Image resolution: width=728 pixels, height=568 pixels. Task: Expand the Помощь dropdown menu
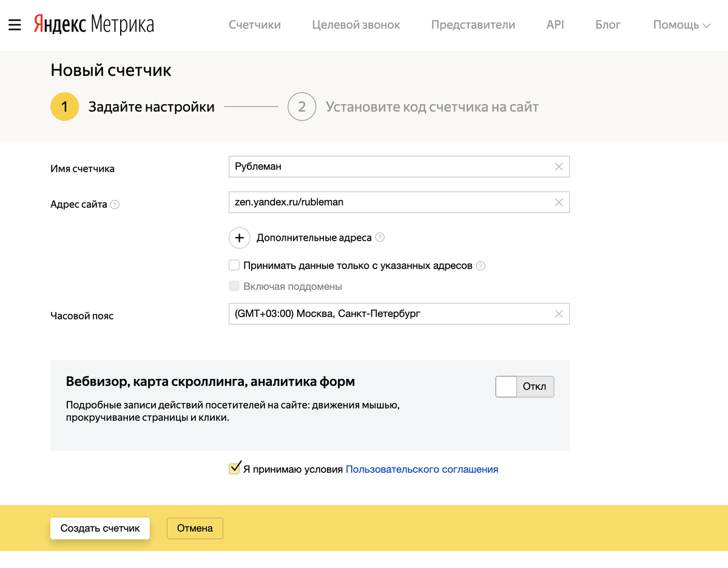(x=681, y=25)
